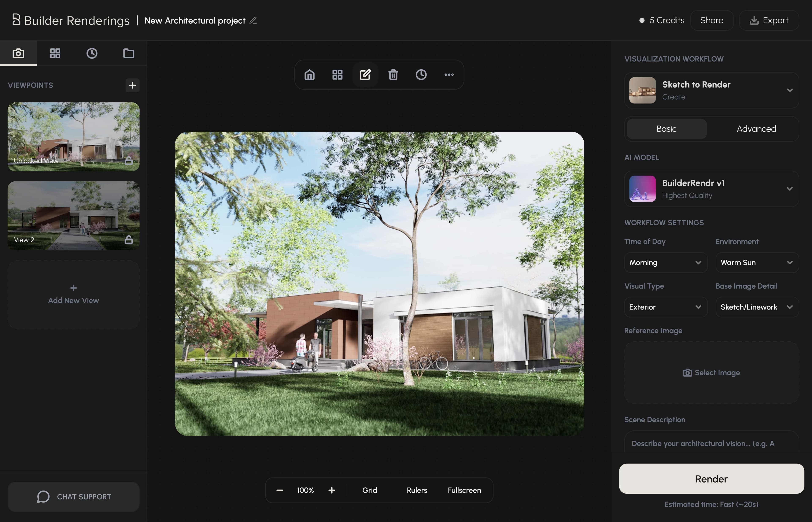Click the camera icon in Select Image

[x=687, y=373]
